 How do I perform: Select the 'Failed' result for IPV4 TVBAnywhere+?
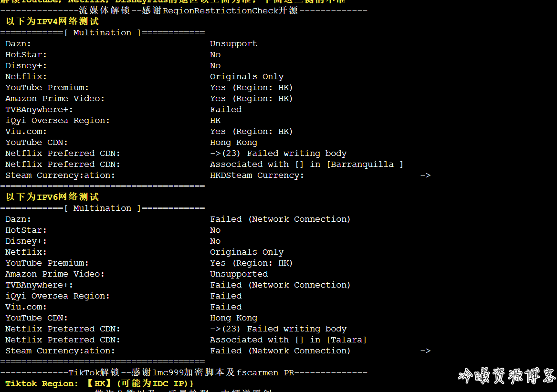(226, 110)
